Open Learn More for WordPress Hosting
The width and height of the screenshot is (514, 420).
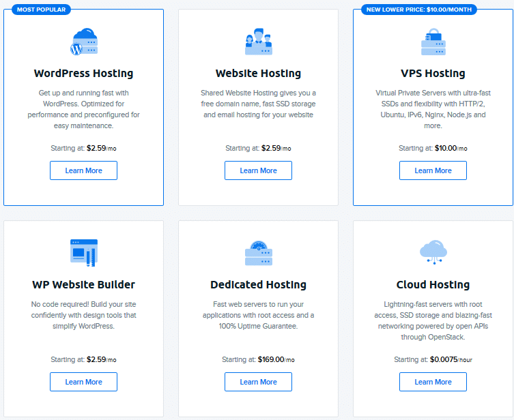click(x=83, y=170)
